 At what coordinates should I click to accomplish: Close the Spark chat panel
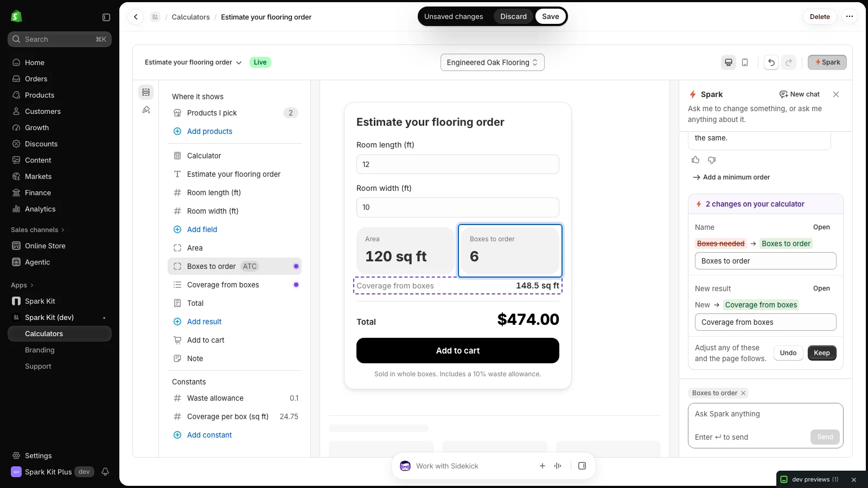(x=836, y=94)
